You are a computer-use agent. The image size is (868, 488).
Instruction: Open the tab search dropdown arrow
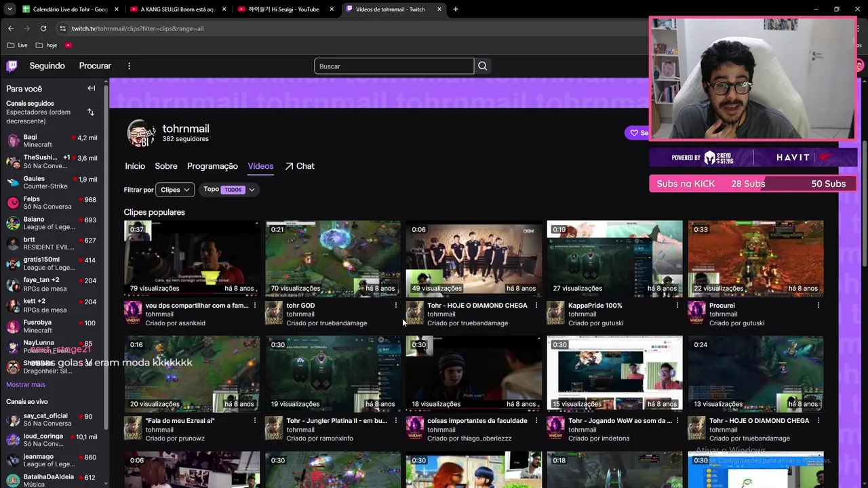pos(9,9)
